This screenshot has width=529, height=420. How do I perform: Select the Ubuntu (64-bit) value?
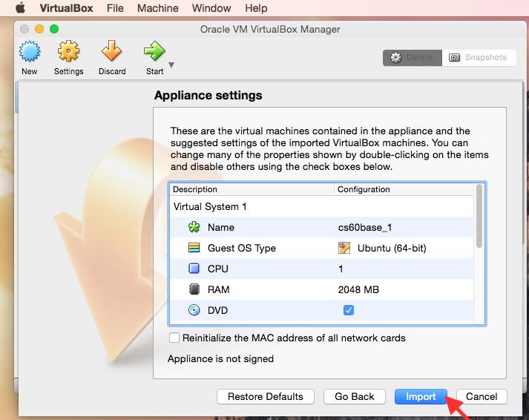point(392,249)
